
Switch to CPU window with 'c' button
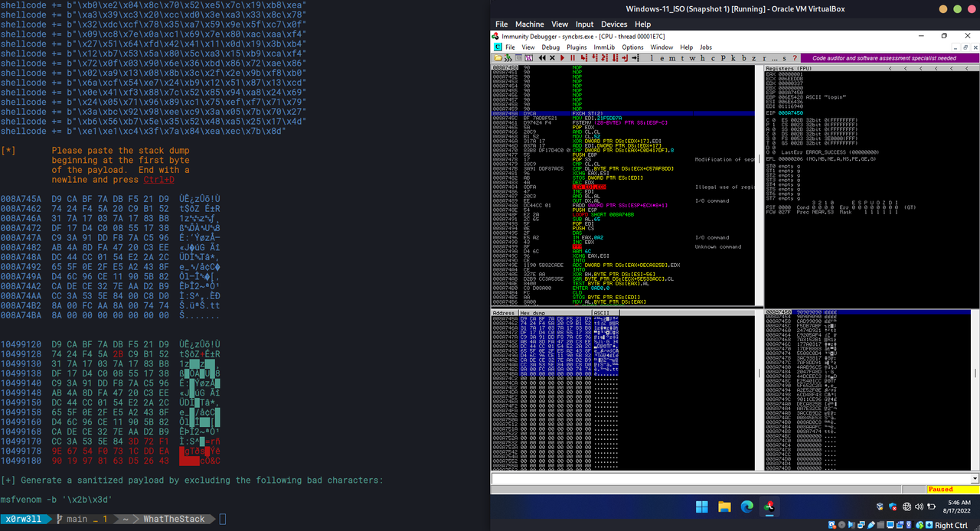click(713, 58)
